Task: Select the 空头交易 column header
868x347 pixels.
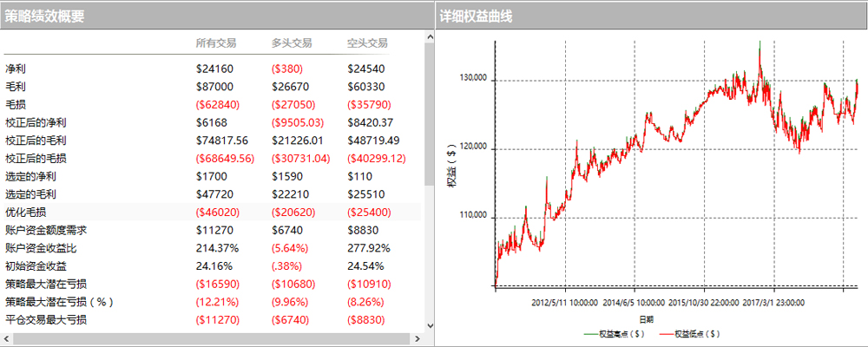Action: coord(366,43)
